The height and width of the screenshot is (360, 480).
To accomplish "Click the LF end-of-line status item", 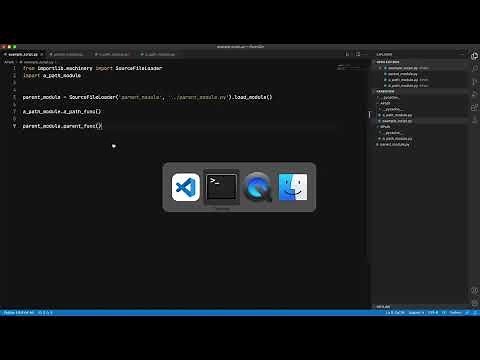I will click(444, 313).
